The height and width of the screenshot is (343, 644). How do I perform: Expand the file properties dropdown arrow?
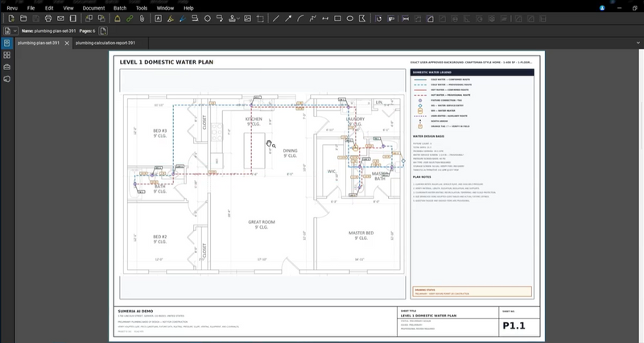pos(15,31)
